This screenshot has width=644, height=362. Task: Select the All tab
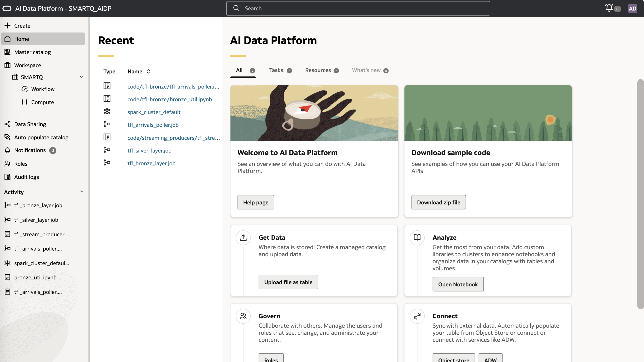pos(243,70)
